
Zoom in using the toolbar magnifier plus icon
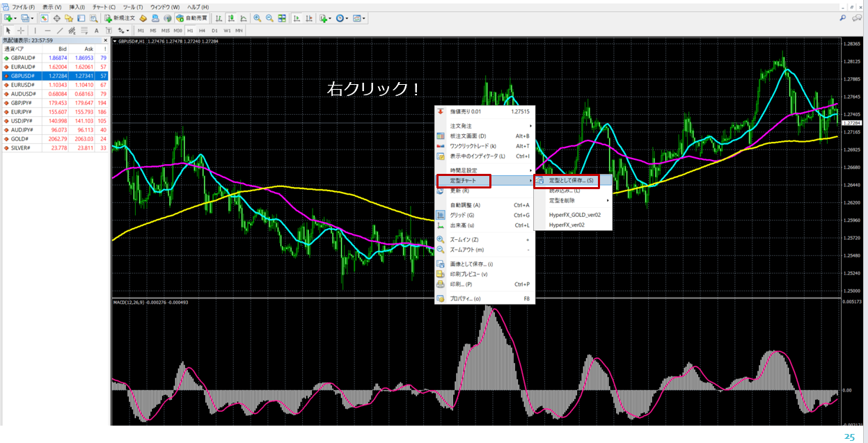tap(257, 18)
